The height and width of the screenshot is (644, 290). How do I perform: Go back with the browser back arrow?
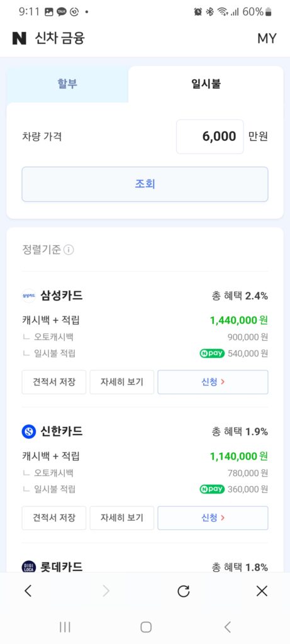pos(28,591)
